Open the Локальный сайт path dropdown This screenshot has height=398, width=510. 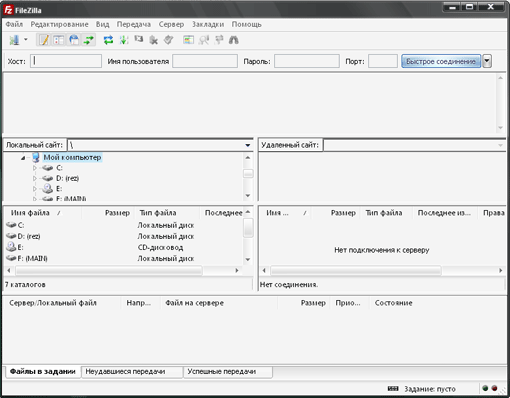coord(247,145)
